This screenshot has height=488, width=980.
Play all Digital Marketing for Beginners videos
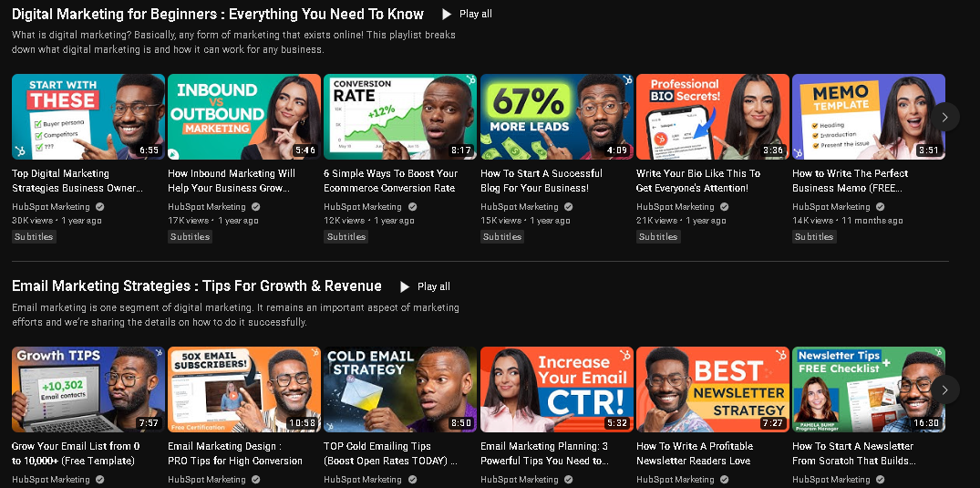[467, 14]
